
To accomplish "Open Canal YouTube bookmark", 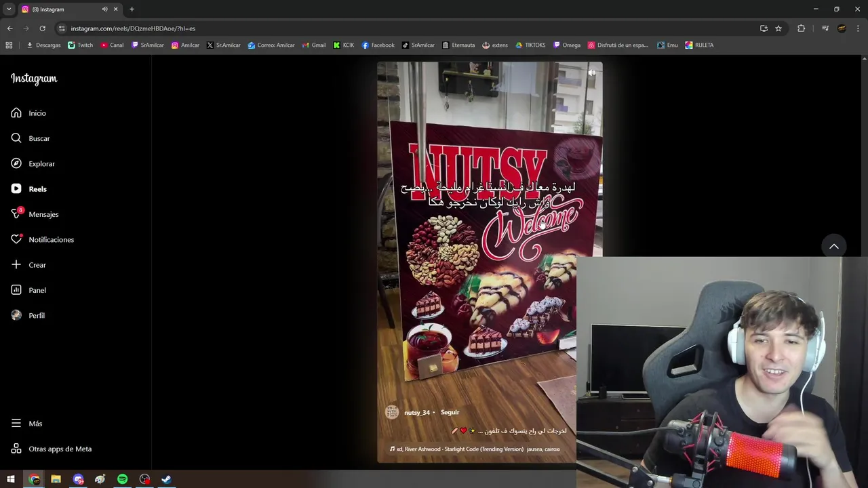I will [x=112, y=45].
